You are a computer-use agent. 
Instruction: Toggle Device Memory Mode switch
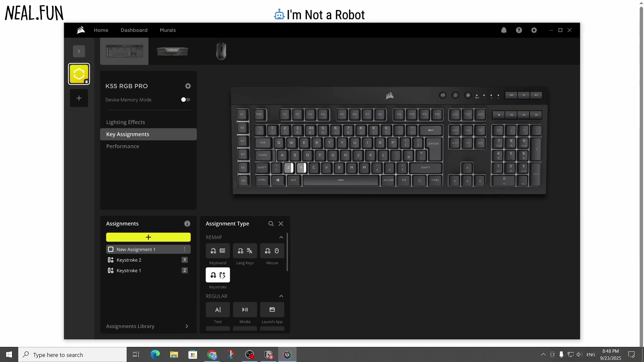click(x=185, y=100)
